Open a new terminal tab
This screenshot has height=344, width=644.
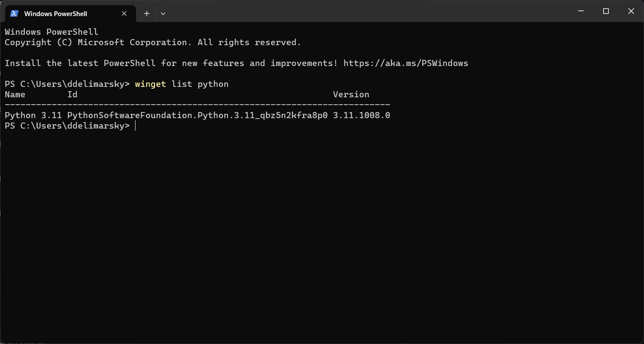click(x=146, y=13)
